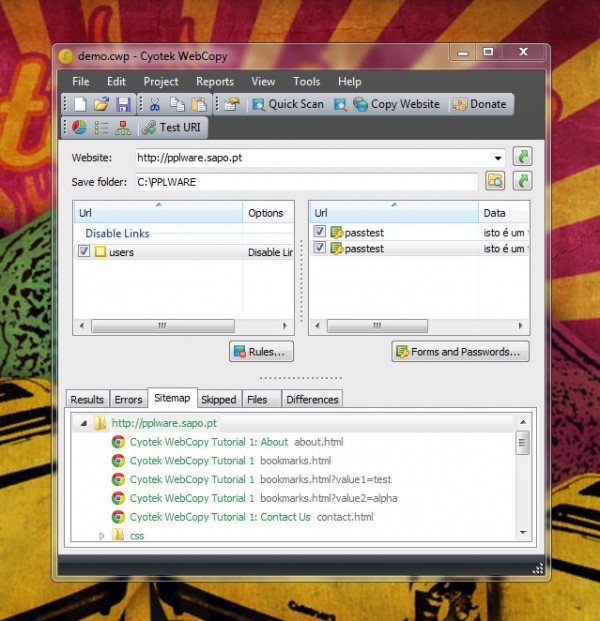
Task: Open the Tools menu
Action: [307, 82]
